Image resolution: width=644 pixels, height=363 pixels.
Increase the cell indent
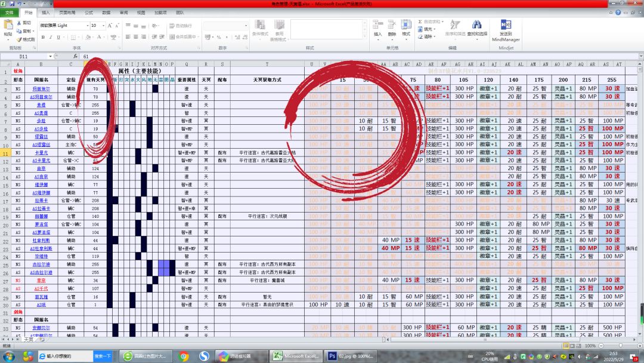click(x=162, y=37)
